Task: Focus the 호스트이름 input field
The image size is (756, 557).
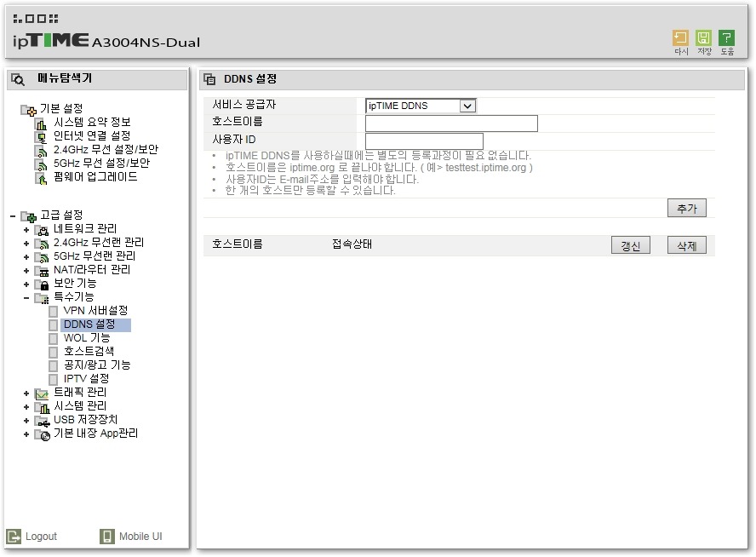Action: [451, 123]
